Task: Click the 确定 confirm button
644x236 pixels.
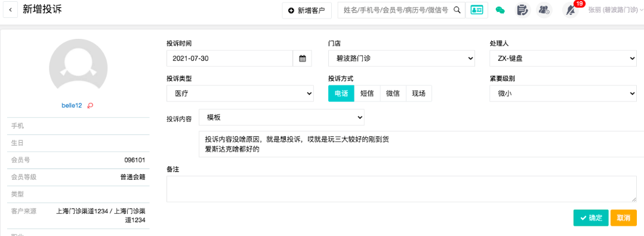Action: point(591,218)
